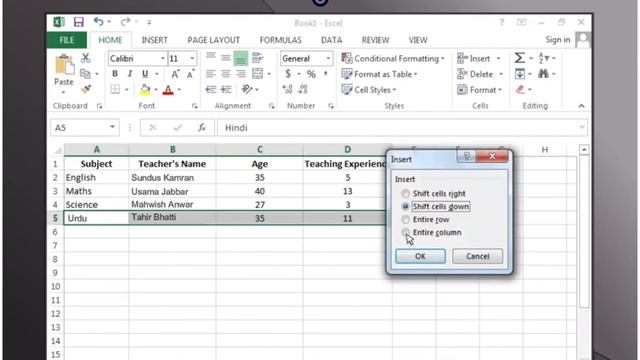Click the Paste clipboard icon
Image resolution: width=640 pixels, height=360 pixels.
[64, 65]
